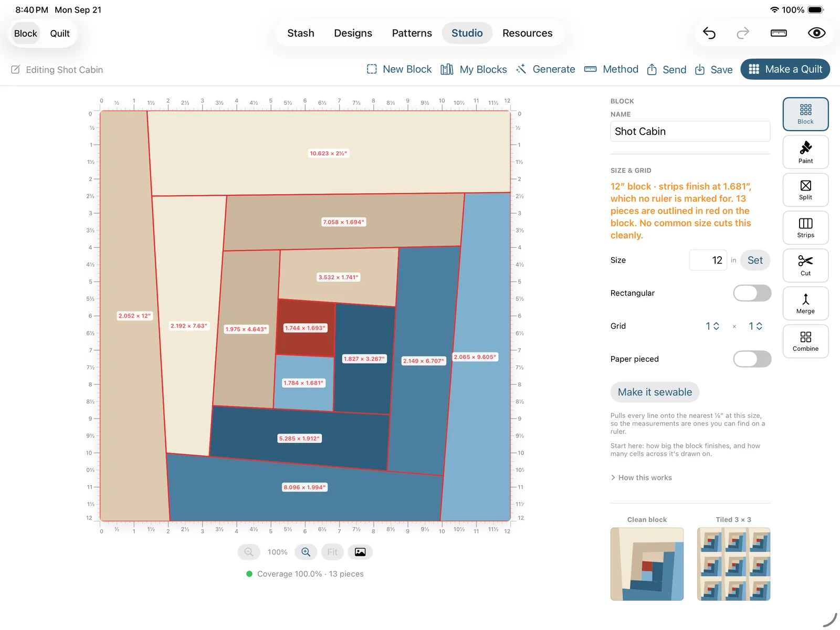This screenshot has height=630, width=840.
Task: Open the Designs tab
Action: tap(353, 33)
